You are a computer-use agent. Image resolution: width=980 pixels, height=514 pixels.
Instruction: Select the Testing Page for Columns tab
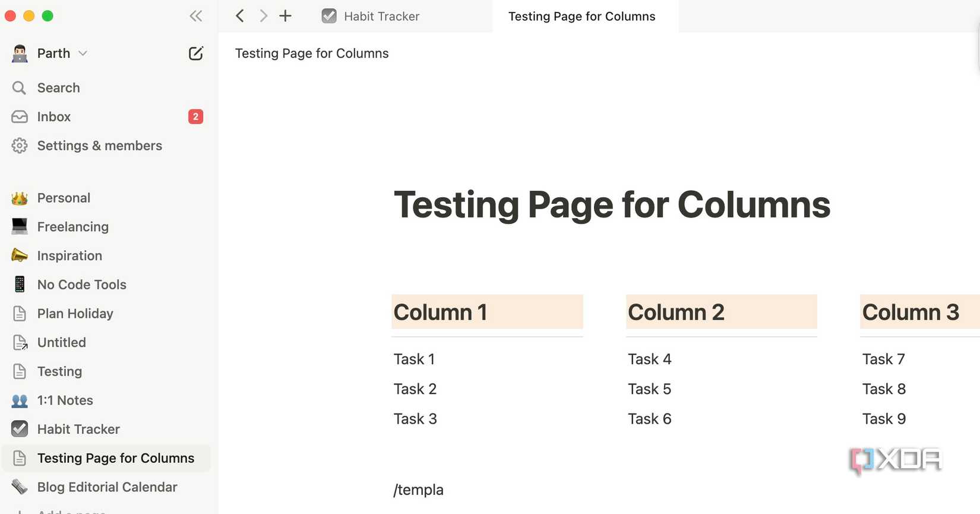point(581,17)
